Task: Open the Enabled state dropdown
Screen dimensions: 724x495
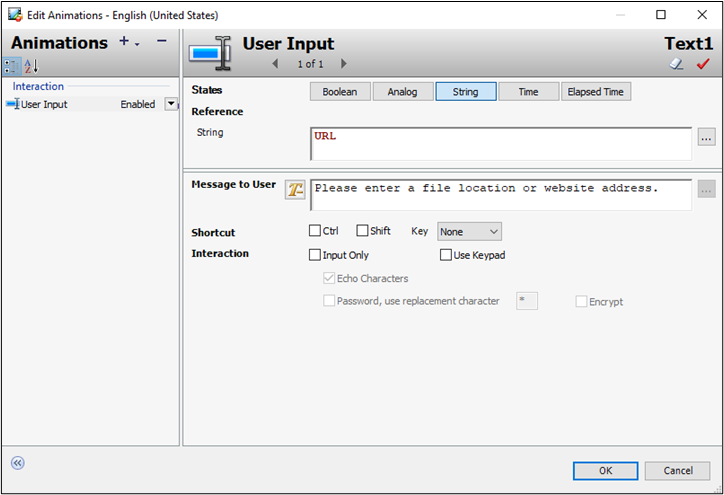Action: (171, 104)
